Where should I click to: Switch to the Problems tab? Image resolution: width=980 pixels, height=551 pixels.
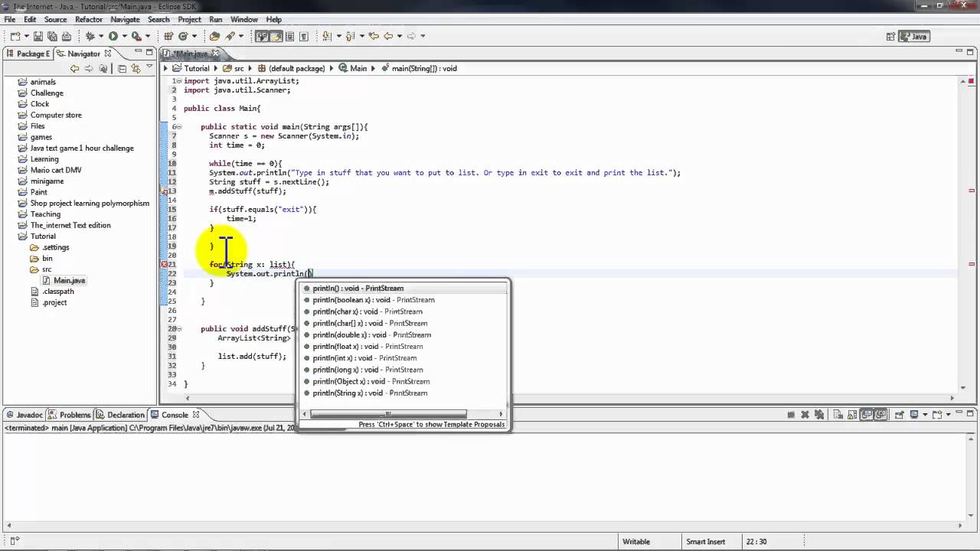click(x=70, y=415)
